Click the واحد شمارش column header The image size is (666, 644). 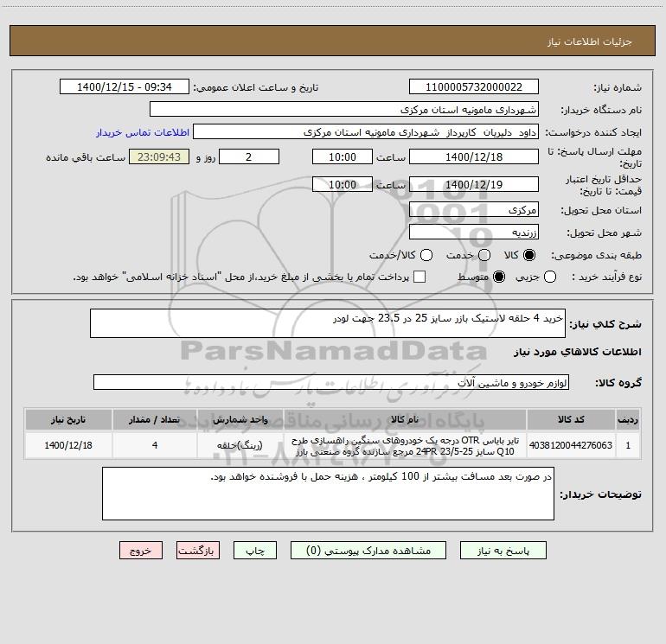(240, 420)
